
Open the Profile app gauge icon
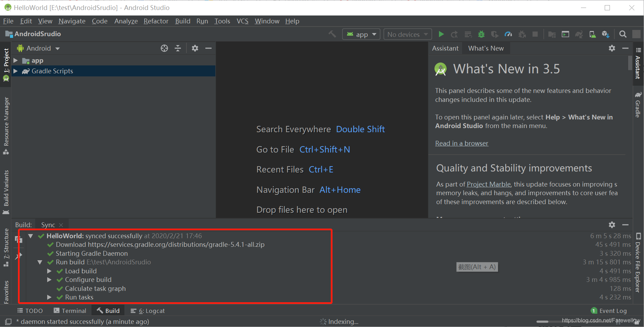[x=508, y=34]
